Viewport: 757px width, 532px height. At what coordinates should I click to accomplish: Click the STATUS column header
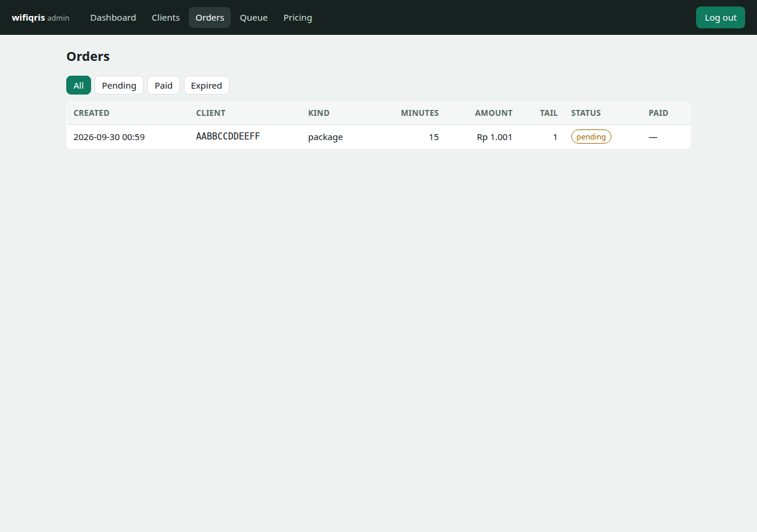tap(586, 113)
